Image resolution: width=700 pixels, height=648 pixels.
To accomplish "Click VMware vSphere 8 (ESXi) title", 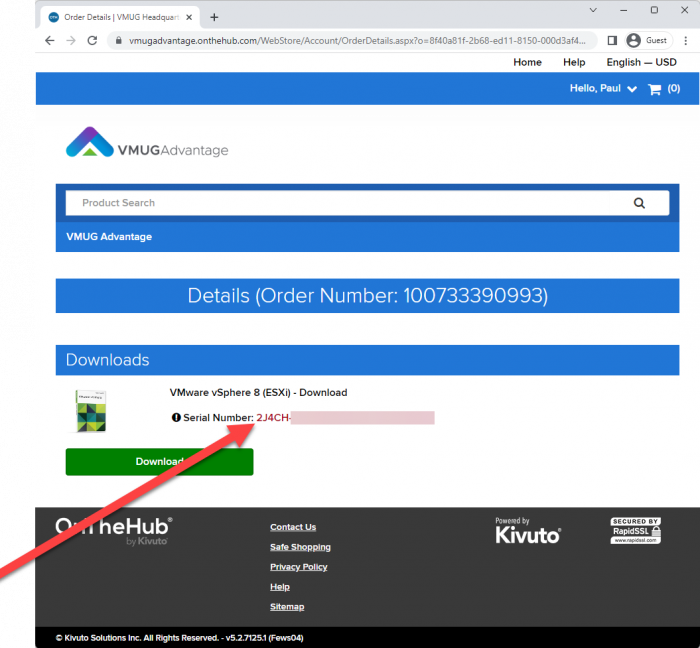I will coord(258,393).
